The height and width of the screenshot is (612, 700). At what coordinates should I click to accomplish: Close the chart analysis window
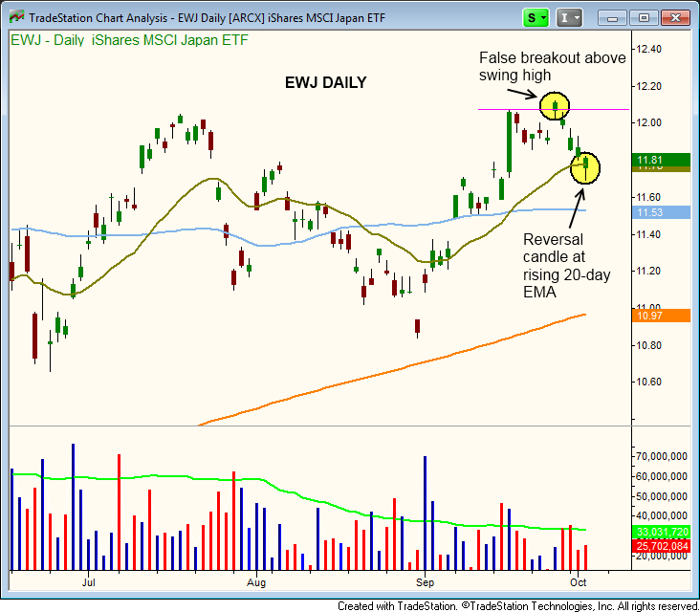(675, 18)
